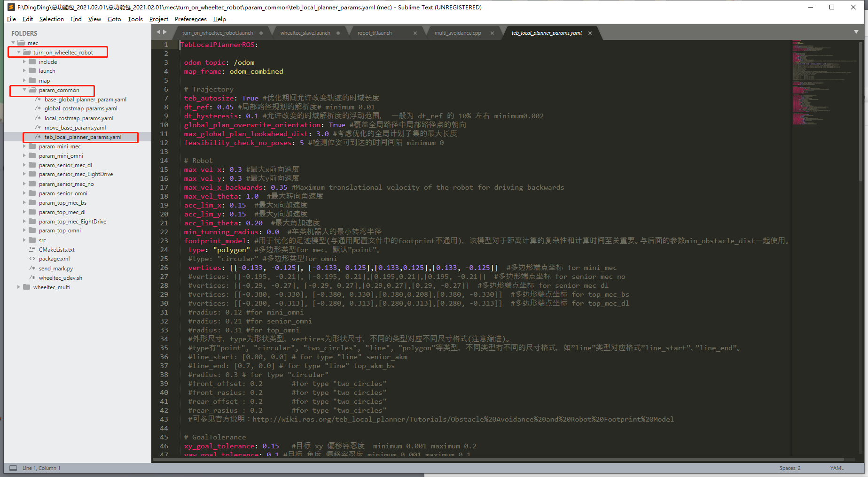
Task: Expand the map folder
Action: click(24, 80)
